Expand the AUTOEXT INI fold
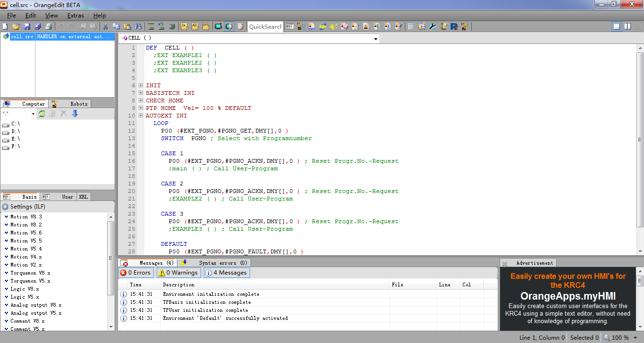Viewport: 644px width, 343px height. click(x=141, y=116)
